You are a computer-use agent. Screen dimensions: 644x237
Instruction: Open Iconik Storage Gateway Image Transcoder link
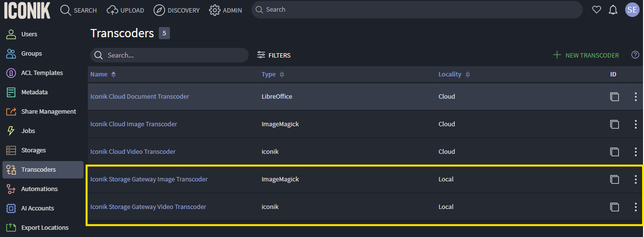pos(149,179)
